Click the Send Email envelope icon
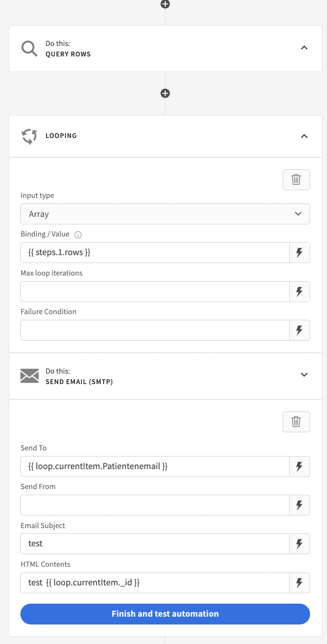Image resolution: width=327 pixels, height=644 pixels. [x=29, y=375]
